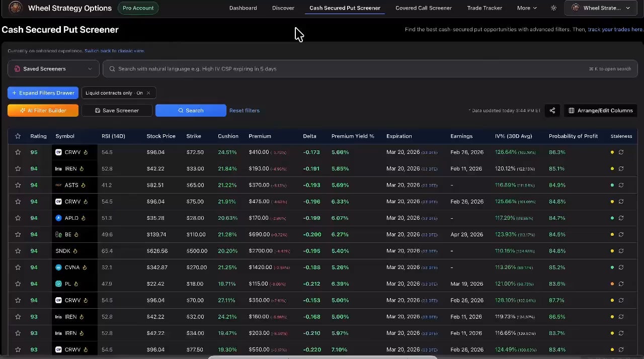Click the Mar 19, 2026 earnings date
This screenshot has width=644, height=359.
[x=467, y=284]
